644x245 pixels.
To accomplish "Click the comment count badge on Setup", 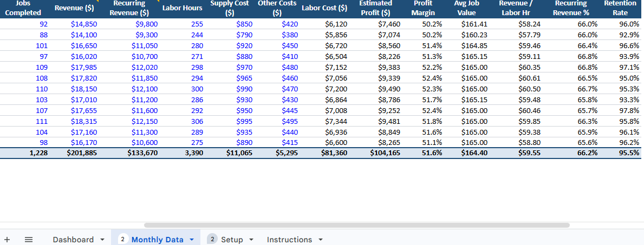I will pyautogui.click(x=212, y=239).
